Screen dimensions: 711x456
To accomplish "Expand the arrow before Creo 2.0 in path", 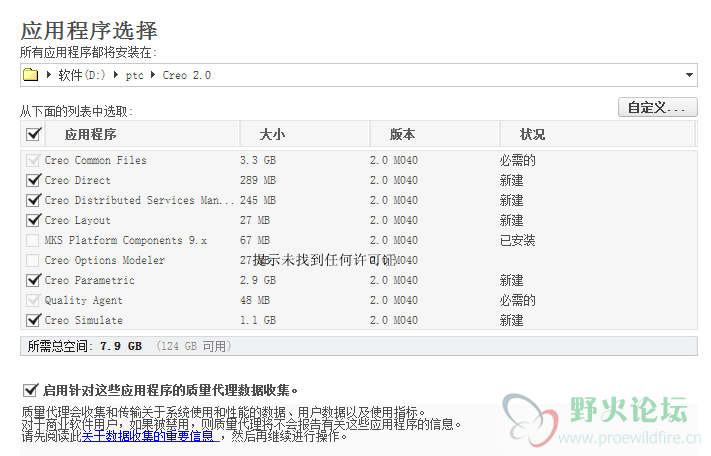I will pyautogui.click(x=153, y=75).
